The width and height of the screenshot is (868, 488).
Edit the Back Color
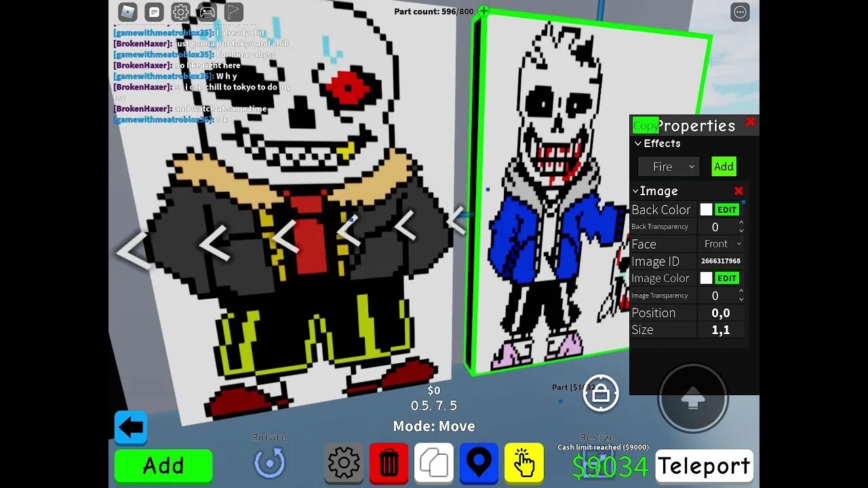727,210
